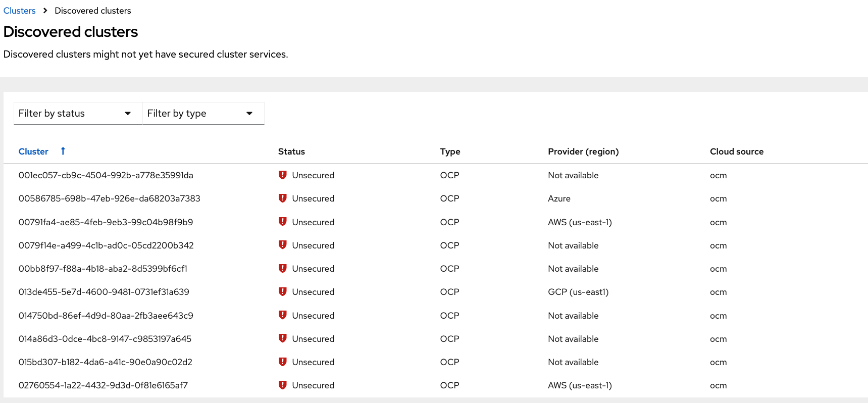Click the AWS (us-east-1) provider cell for 00791fa4
This screenshot has height=403, width=868.
580,222
